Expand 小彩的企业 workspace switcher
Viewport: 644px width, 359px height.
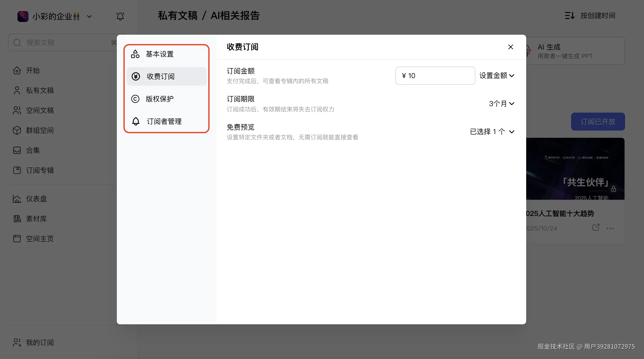(89, 17)
